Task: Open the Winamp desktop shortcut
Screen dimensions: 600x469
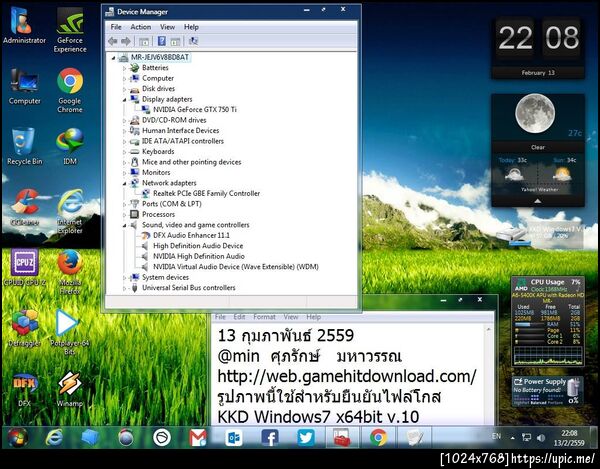Action: click(x=70, y=389)
